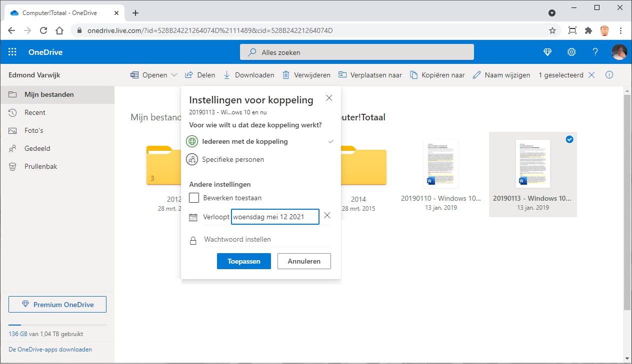The height and width of the screenshot is (364, 632).
Task: Bookmark this page with the star icon
Action: coord(552,30)
